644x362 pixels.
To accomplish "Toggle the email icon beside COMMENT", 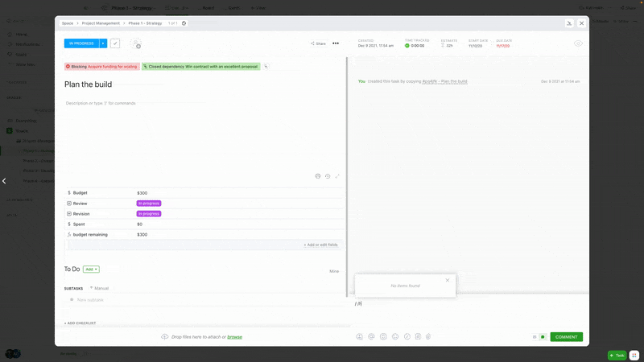I will click(535, 337).
